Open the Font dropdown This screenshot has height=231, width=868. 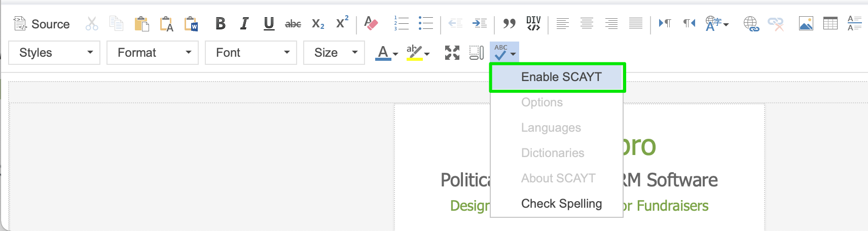[x=251, y=53]
